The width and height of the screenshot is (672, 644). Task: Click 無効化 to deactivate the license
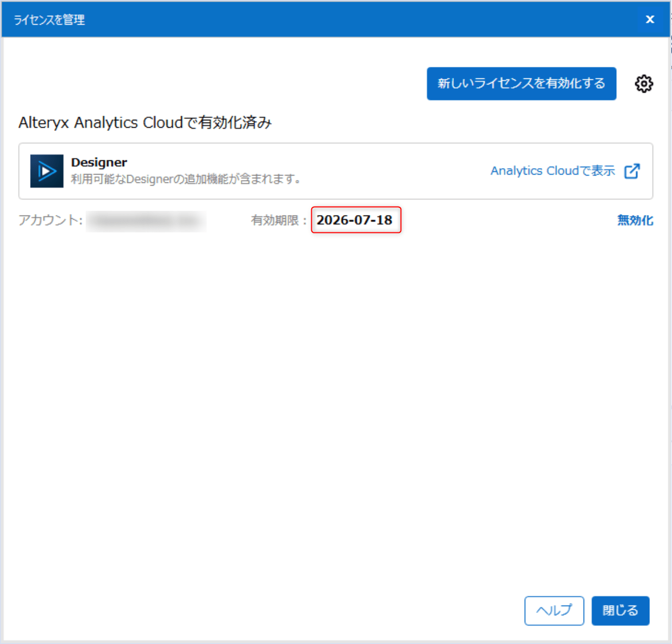(635, 220)
